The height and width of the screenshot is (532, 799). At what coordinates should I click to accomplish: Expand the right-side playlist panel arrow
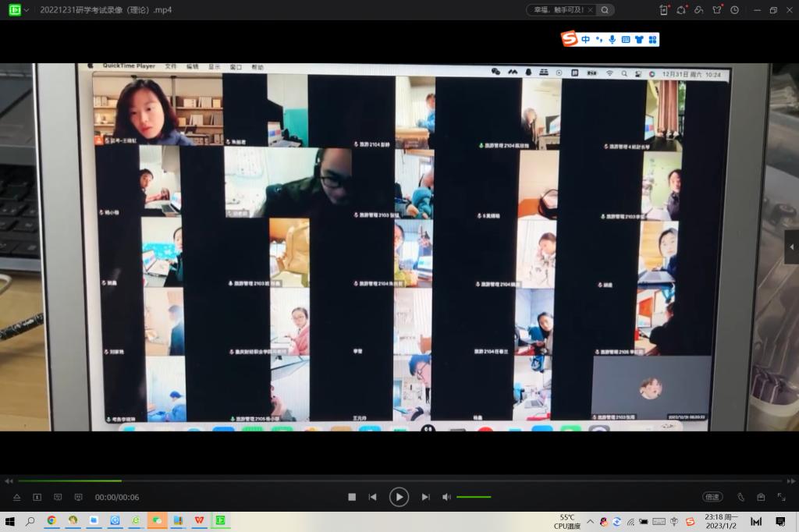(x=792, y=247)
